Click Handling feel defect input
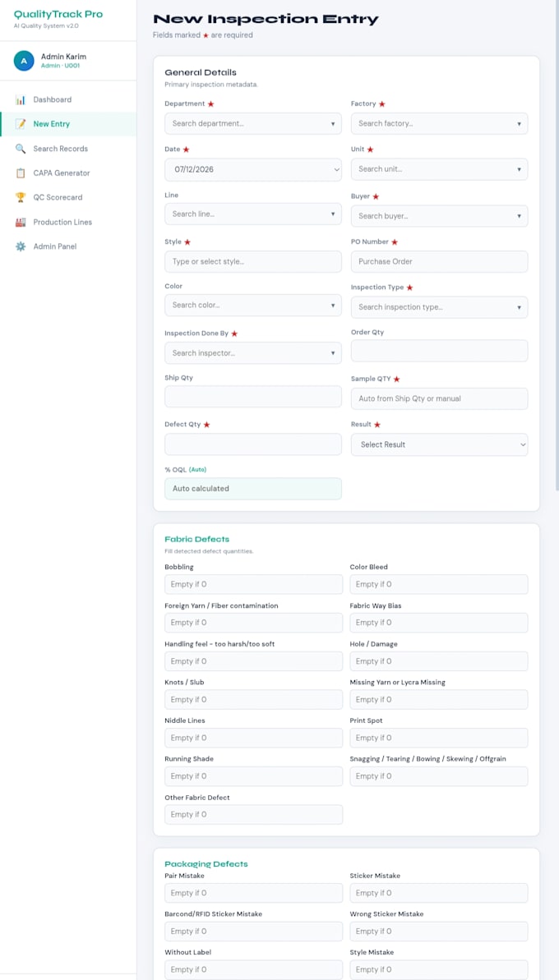The height and width of the screenshot is (980, 559). (253, 661)
